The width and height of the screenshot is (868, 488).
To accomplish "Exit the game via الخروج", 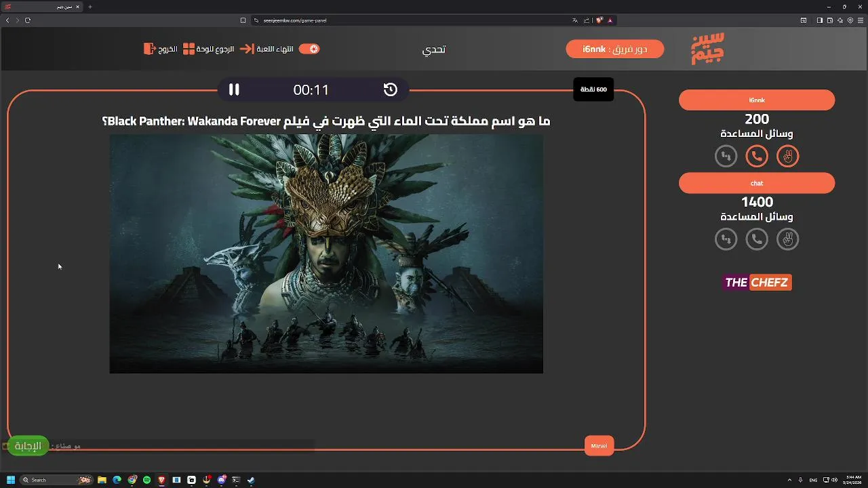I will (x=167, y=49).
